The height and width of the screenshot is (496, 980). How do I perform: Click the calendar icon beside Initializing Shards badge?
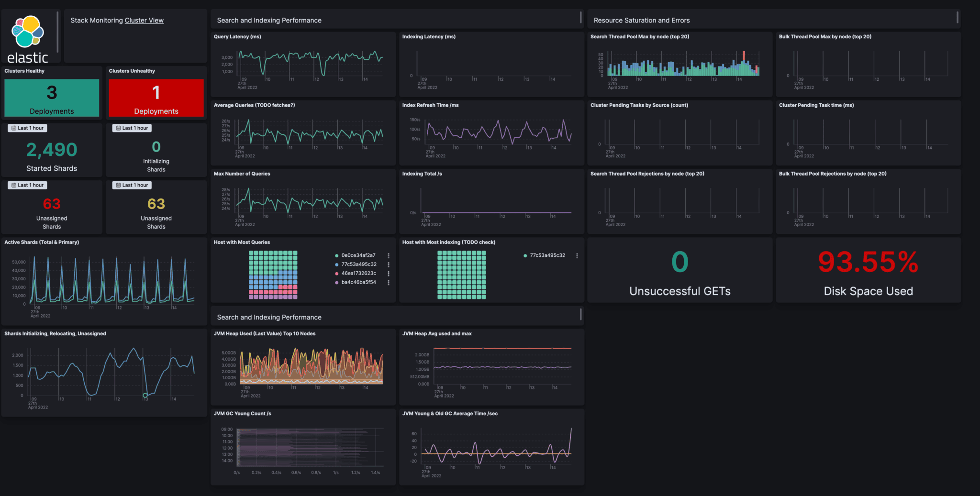pyautogui.click(x=118, y=128)
